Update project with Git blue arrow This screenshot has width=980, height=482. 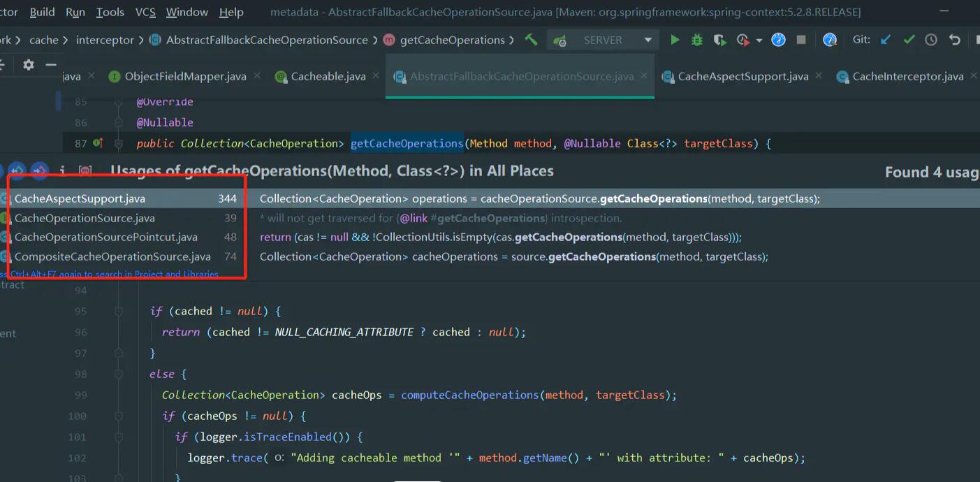(x=886, y=40)
